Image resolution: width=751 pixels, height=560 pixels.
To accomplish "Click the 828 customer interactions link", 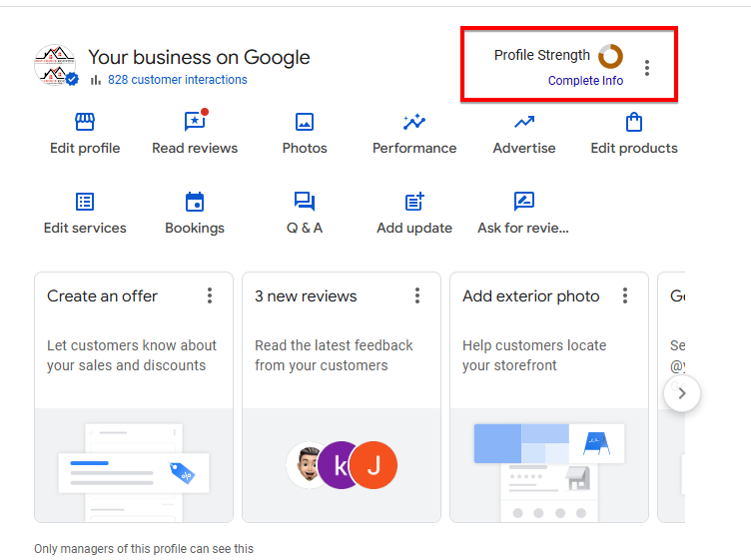I will pos(177,80).
